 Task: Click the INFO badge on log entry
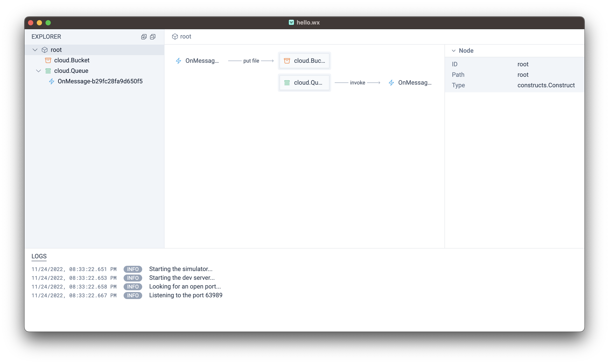point(132,269)
